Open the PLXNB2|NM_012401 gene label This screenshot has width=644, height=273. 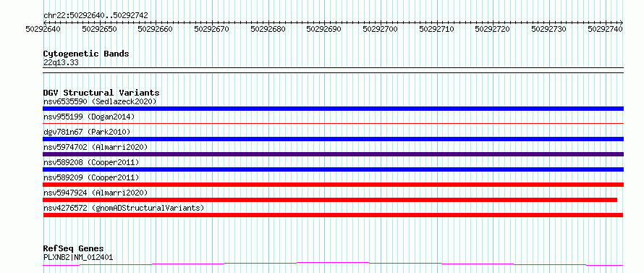(78, 257)
